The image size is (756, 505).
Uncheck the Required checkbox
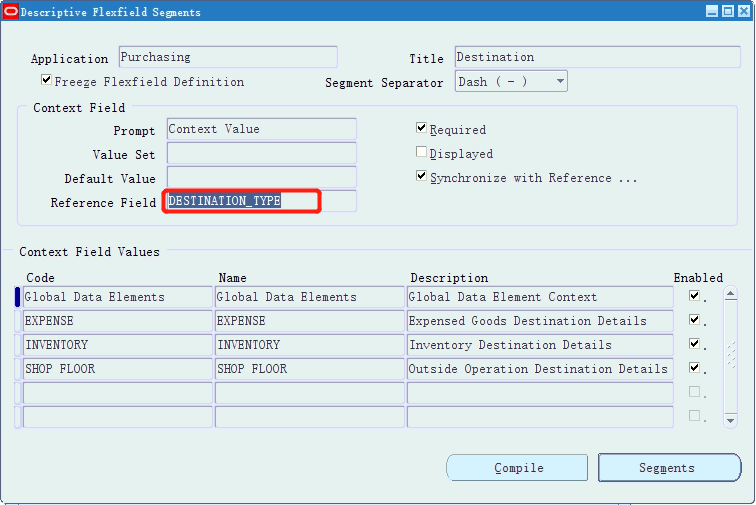(x=421, y=128)
